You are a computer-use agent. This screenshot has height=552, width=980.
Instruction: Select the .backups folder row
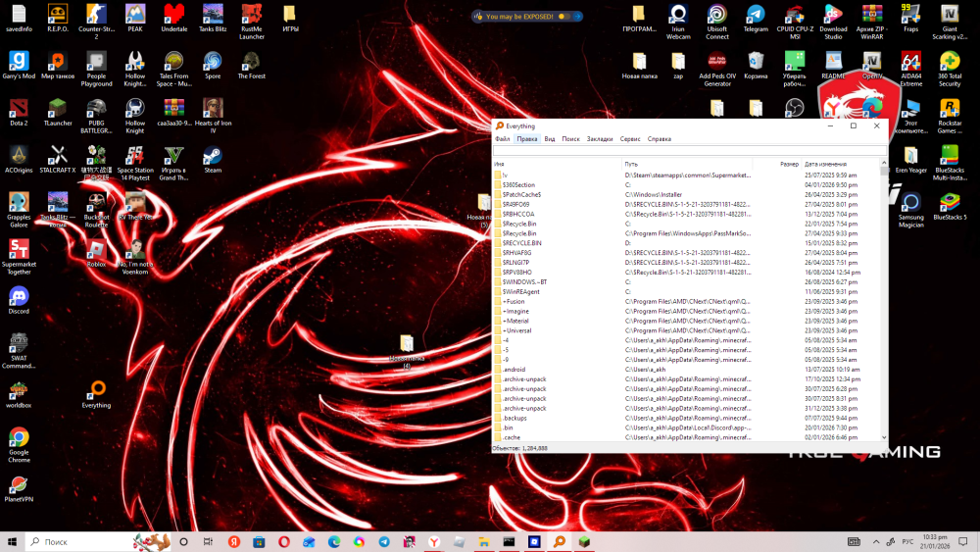point(686,419)
